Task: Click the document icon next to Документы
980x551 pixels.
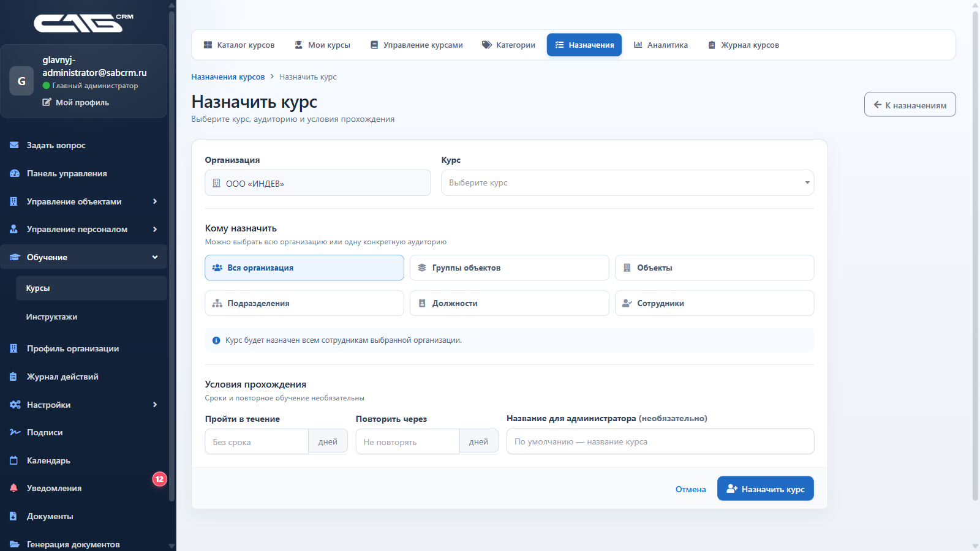Action: click(x=13, y=516)
